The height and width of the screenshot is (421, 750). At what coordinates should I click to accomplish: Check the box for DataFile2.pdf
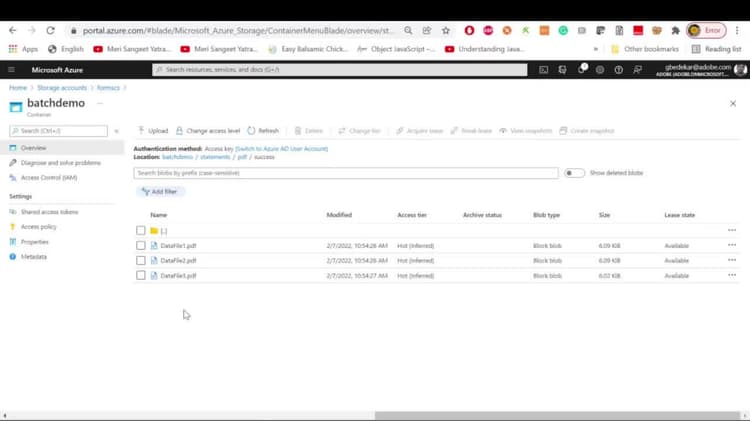141,260
